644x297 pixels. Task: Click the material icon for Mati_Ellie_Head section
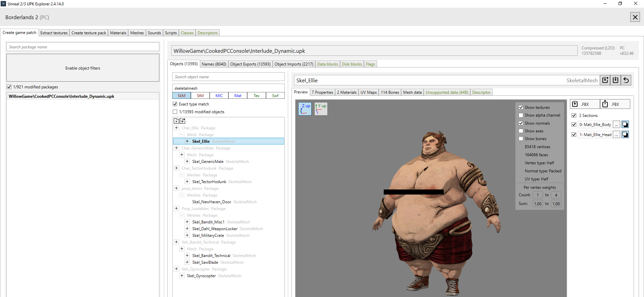(x=625, y=135)
